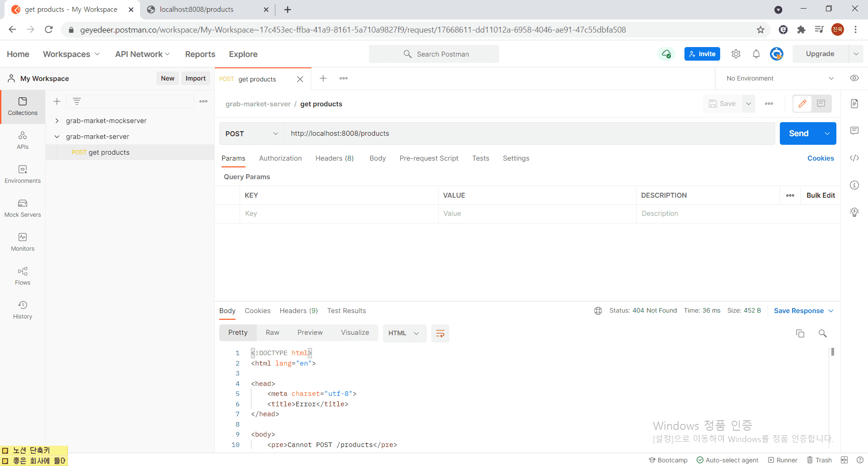Open the Environments sidebar panel
This screenshot has height=466, width=868.
pyautogui.click(x=23, y=175)
